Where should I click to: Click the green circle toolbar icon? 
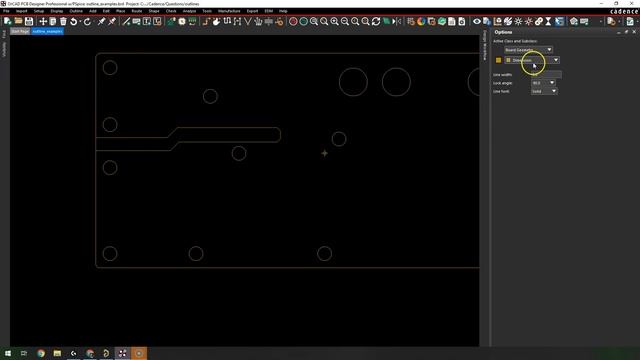[x=304, y=21]
